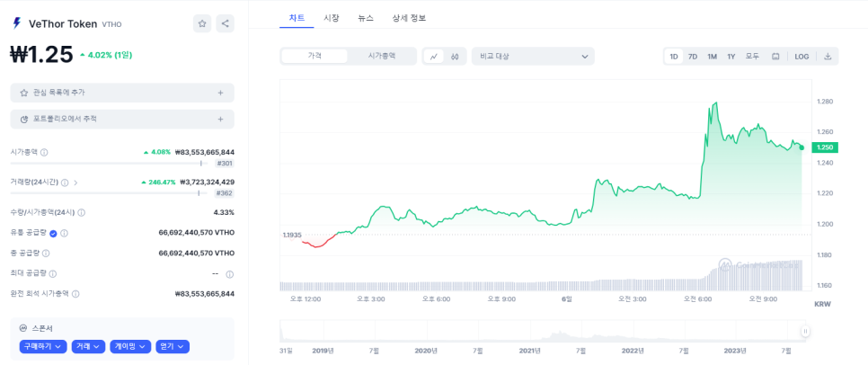Screen dimensions: 868x365
Task: Click the star favorite icon beside VeThor Token
Action: click(202, 23)
